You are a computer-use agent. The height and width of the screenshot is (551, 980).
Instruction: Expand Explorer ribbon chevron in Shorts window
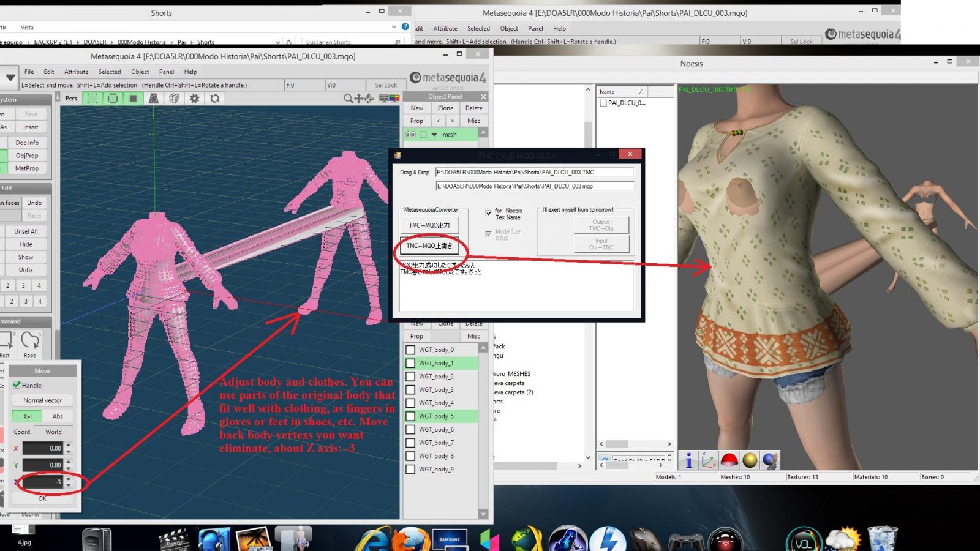(394, 27)
